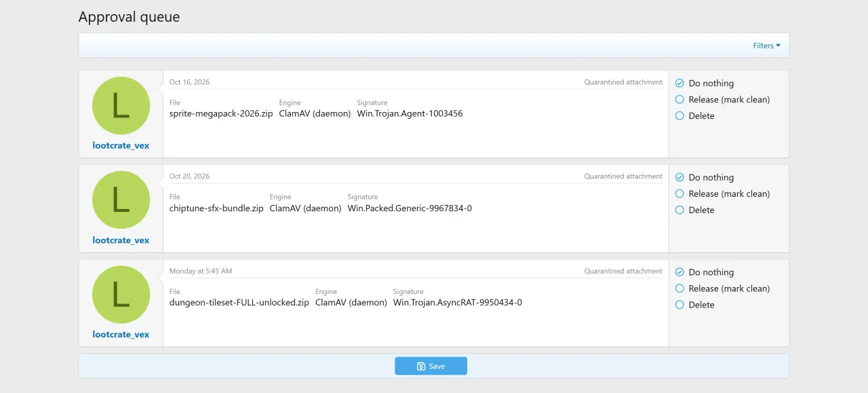The width and height of the screenshot is (868, 393).
Task: Click ClamAV (daemon) in sprite-megapack row
Action: [315, 114]
